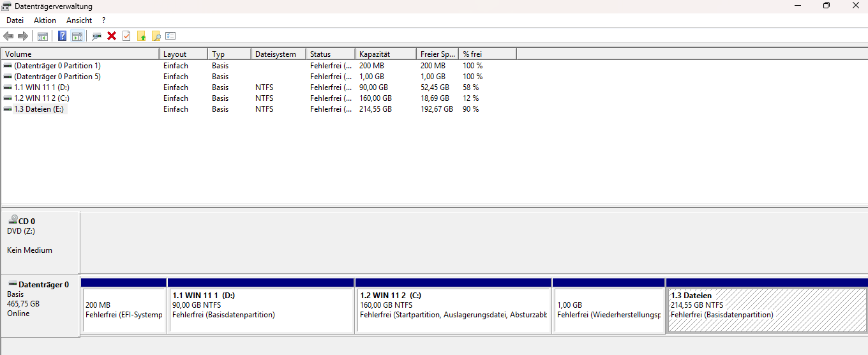Image resolution: width=868 pixels, height=355 pixels.
Task: Click drive icon of Datenträger 0 Partition 5 row
Action: (x=8, y=77)
